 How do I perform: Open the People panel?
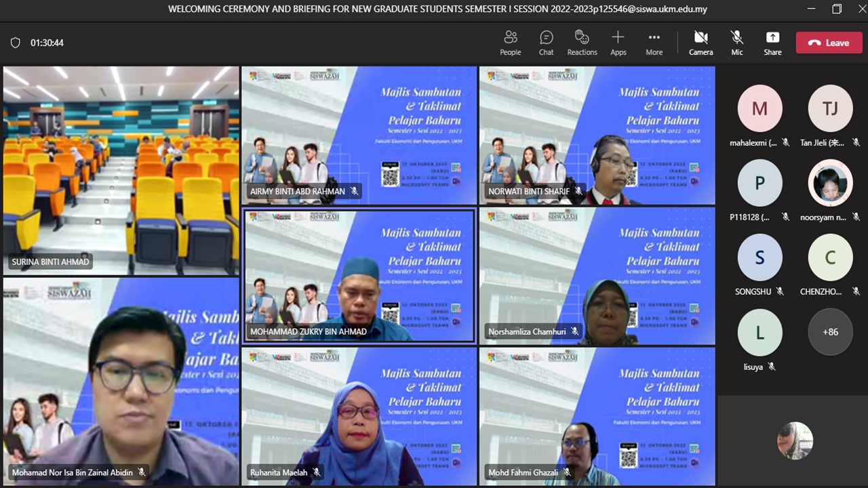click(510, 43)
